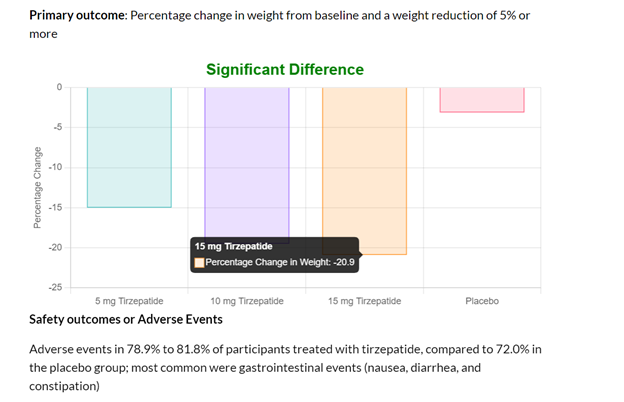Click the 10 mg Tirzepatide purple bar

point(247,162)
